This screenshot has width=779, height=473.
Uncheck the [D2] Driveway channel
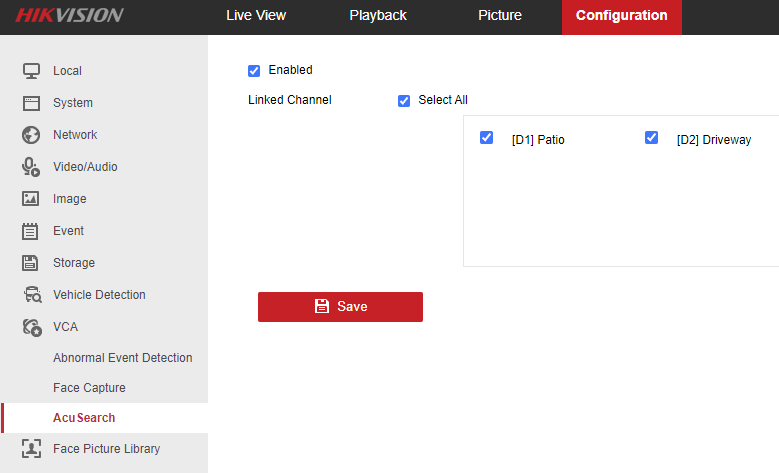[x=652, y=138]
